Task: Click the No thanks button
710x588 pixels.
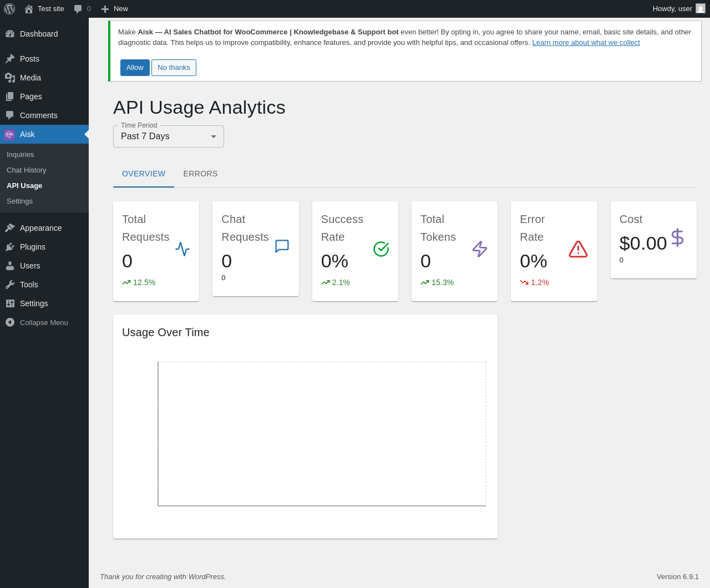Action: (174, 68)
